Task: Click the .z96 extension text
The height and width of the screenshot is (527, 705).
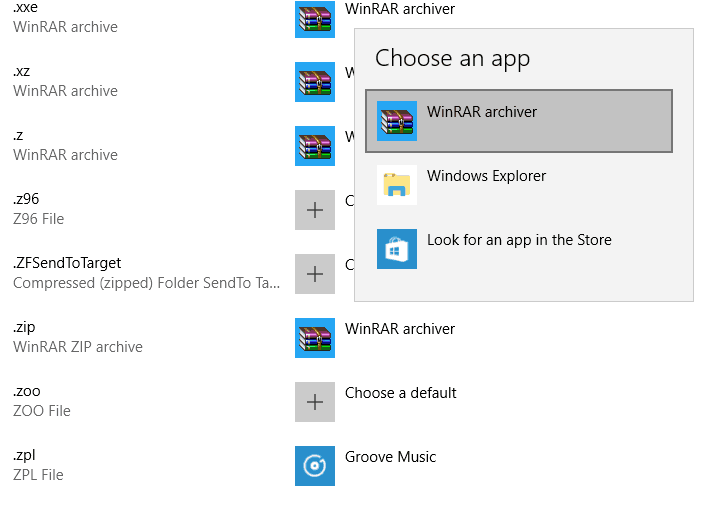Action: pyautogui.click(x=26, y=199)
